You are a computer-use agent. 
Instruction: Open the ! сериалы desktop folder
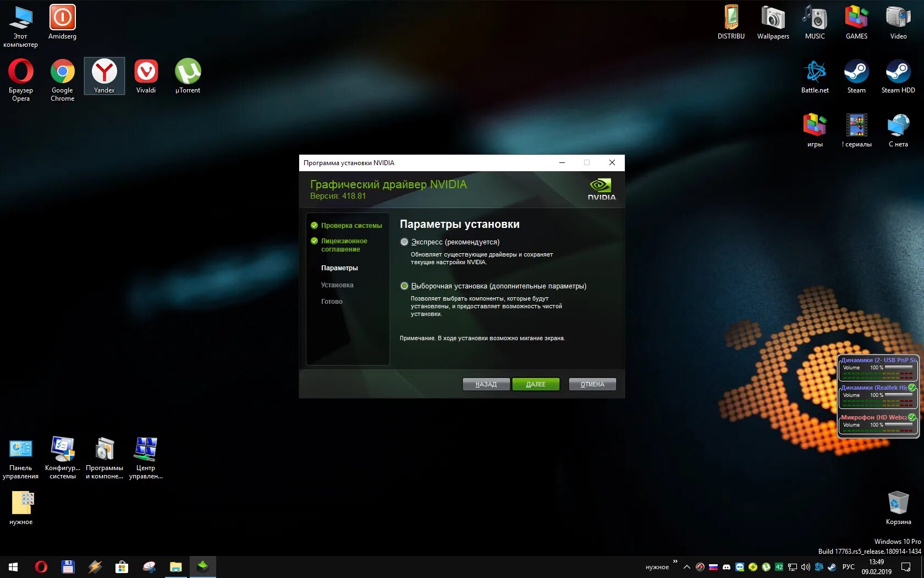click(x=857, y=130)
